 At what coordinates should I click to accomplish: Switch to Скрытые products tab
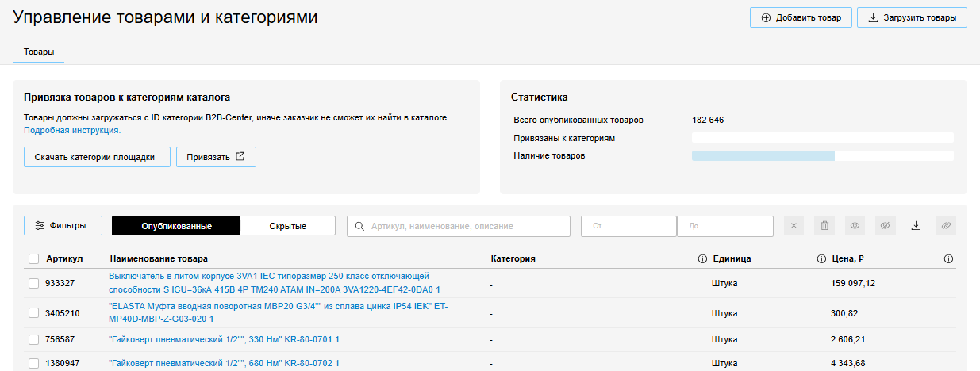point(287,226)
